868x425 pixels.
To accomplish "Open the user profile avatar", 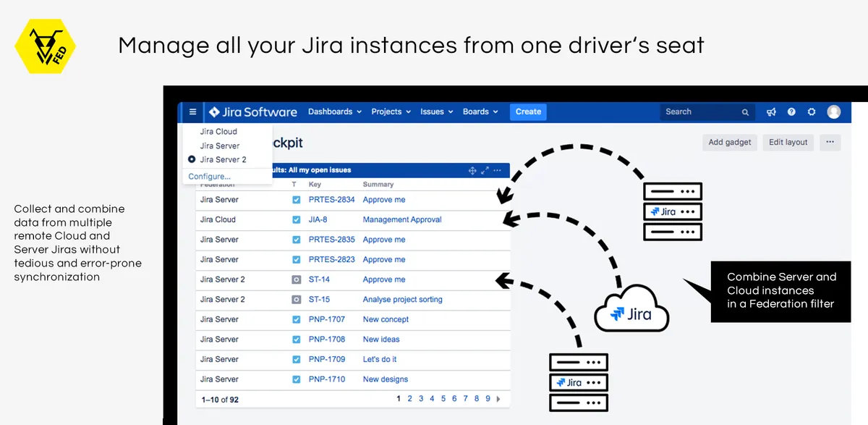I will [834, 111].
